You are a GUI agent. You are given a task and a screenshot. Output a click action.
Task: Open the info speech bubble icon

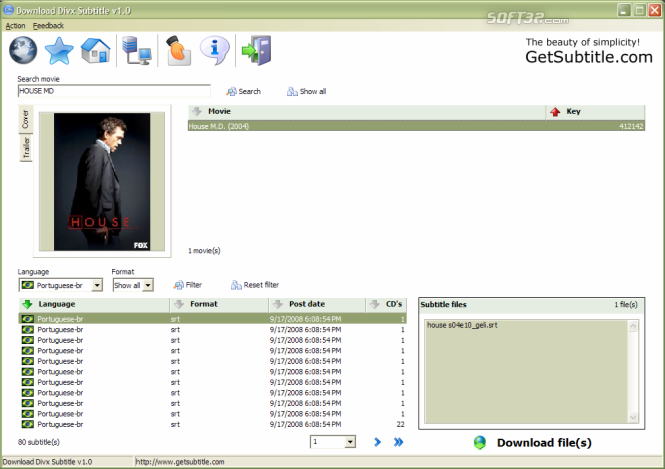tap(215, 50)
